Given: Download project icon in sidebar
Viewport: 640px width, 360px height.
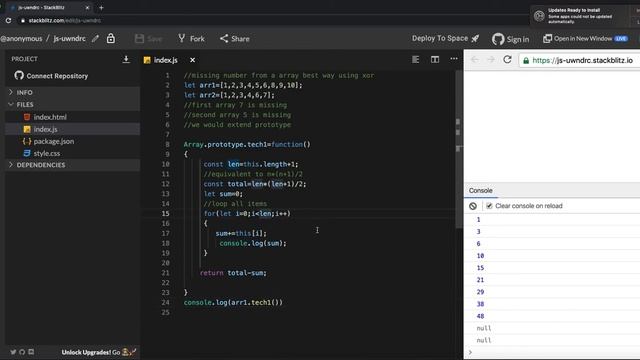Looking at the screenshot, I should [126, 59].
